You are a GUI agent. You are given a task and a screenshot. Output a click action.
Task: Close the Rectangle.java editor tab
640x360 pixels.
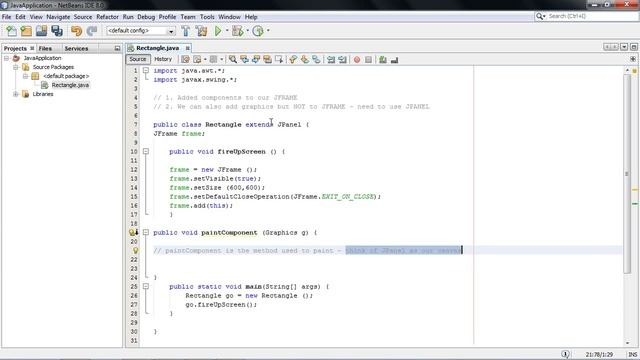click(x=187, y=48)
